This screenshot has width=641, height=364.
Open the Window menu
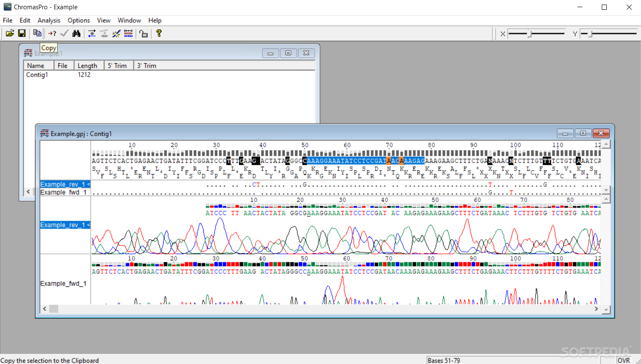[x=129, y=20]
